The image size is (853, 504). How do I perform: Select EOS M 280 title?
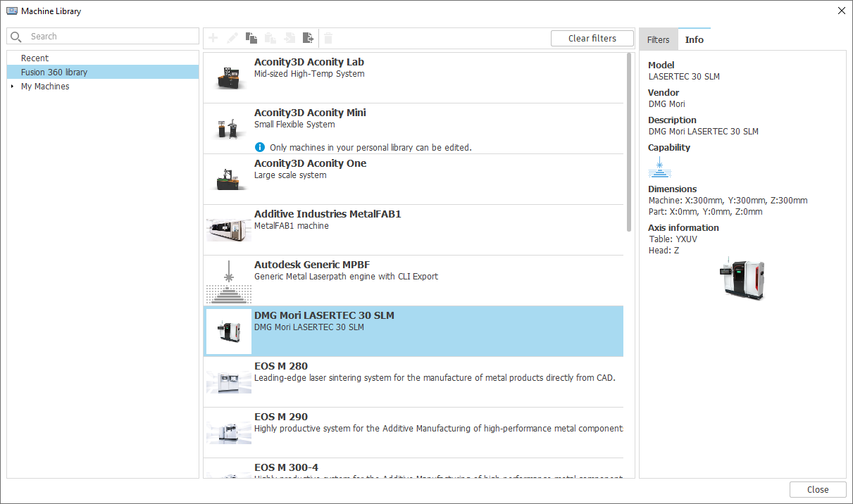click(281, 366)
